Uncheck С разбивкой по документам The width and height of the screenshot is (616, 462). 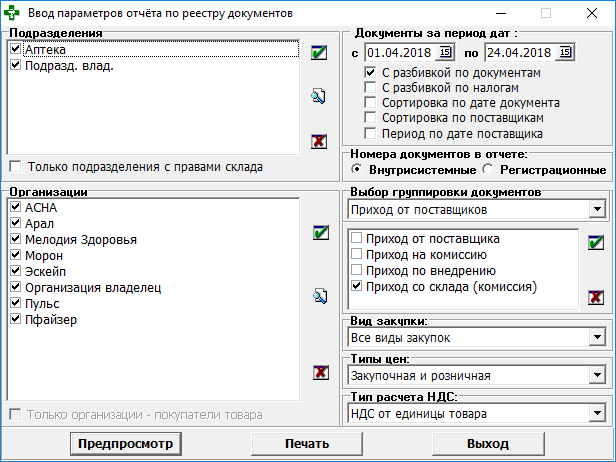pyautogui.click(x=370, y=72)
